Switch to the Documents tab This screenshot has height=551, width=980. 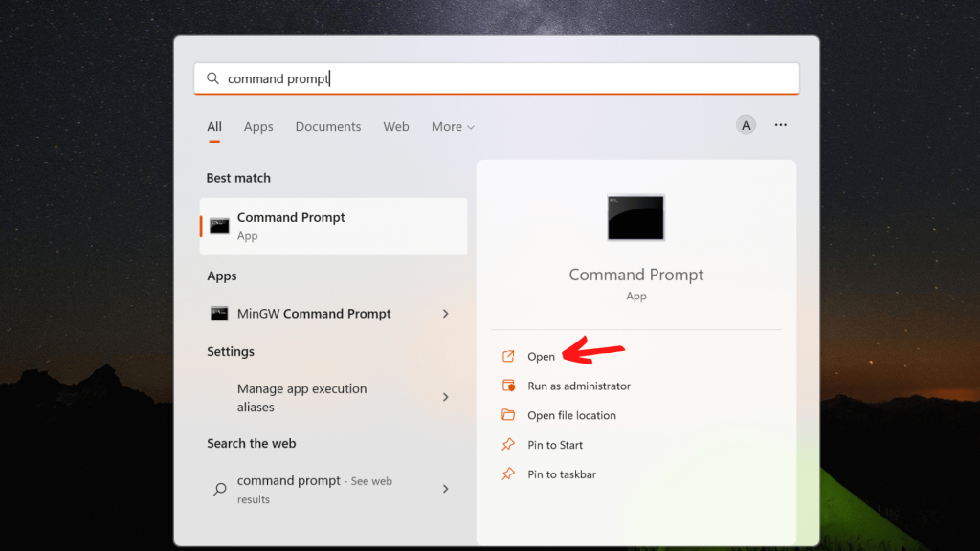click(x=328, y=127)
